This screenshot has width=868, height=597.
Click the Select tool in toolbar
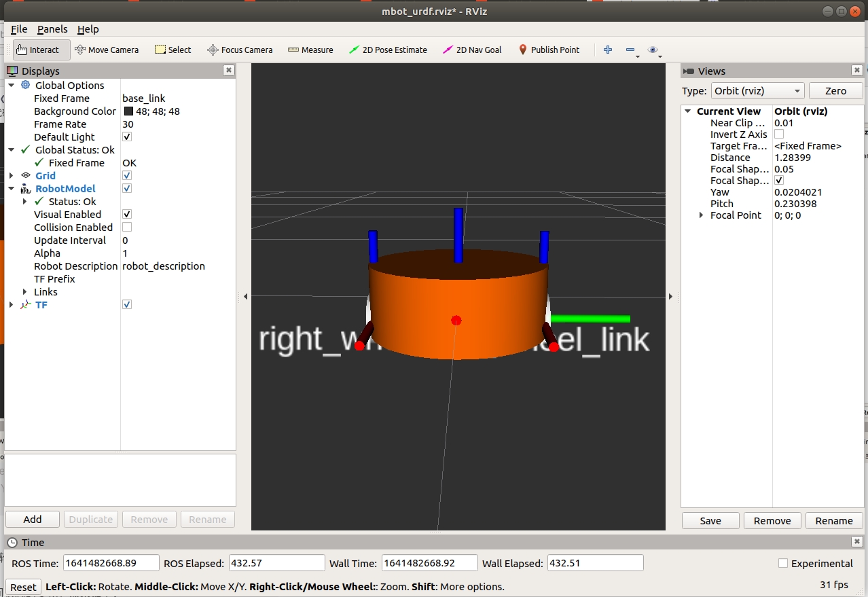point(173,50)
